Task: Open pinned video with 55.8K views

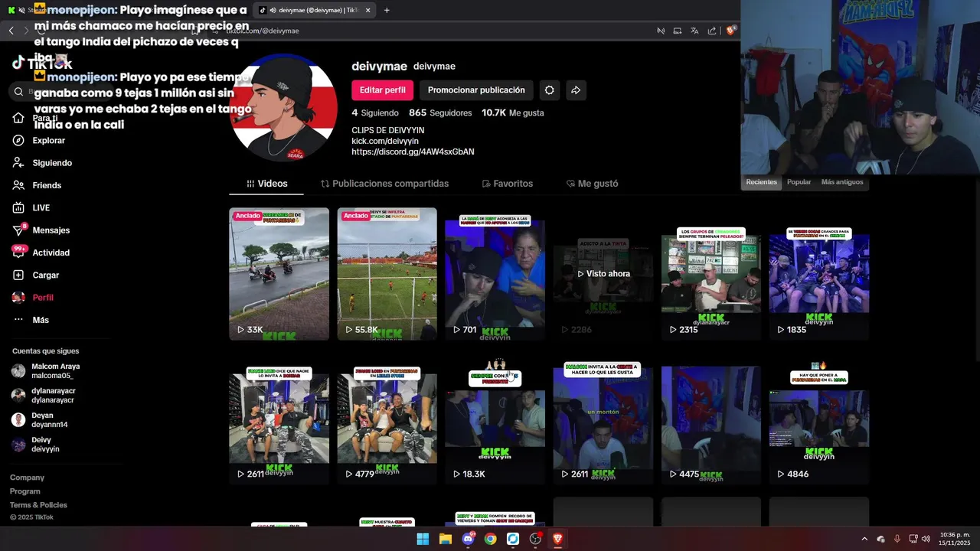Action: (387, 274)
